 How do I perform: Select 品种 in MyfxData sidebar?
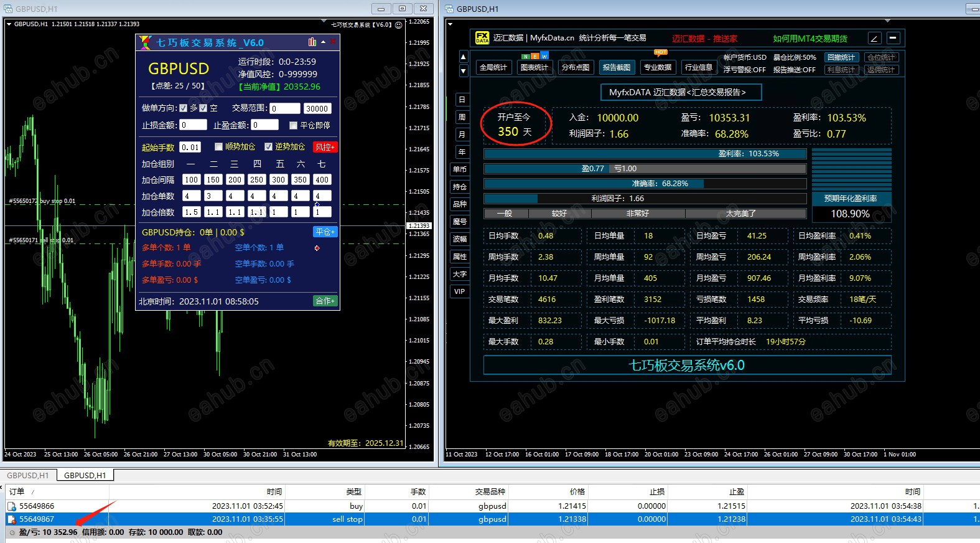[x=460, y=204]
